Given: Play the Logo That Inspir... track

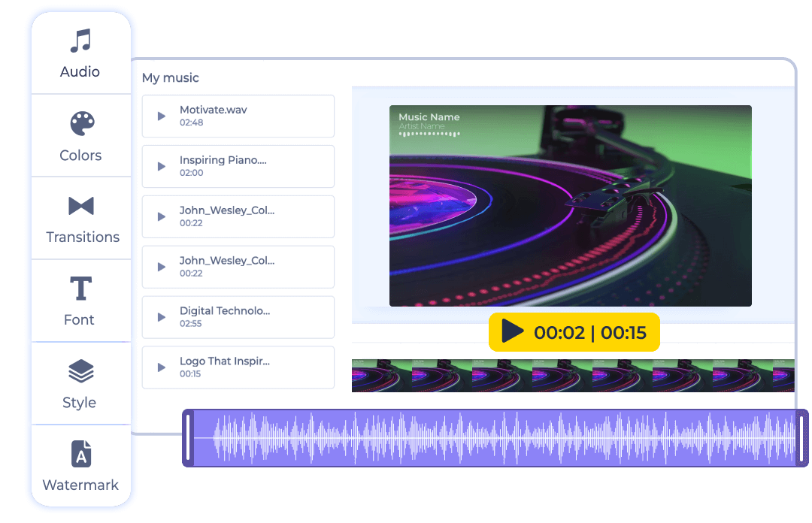Looking at the screenshot, I should (161, 367).
